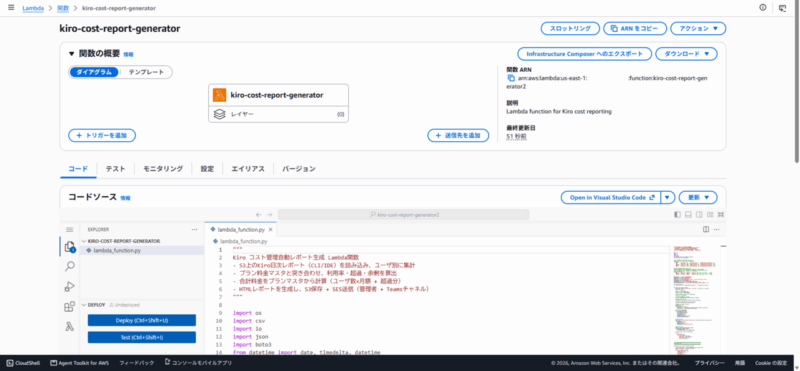Open 情報 link next to コードソース
The height and width of the screenshot is (371, 800).
click(x=126, y=198)
